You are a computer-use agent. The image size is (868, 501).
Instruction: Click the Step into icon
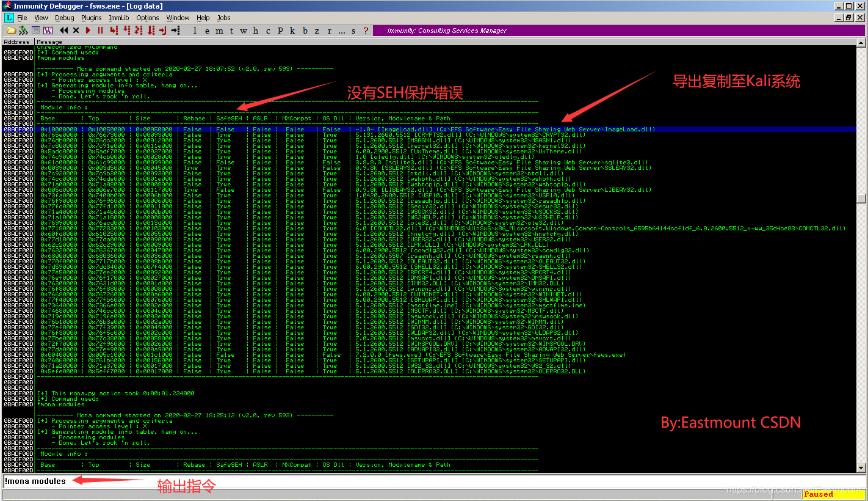click(x=115, y=31)
